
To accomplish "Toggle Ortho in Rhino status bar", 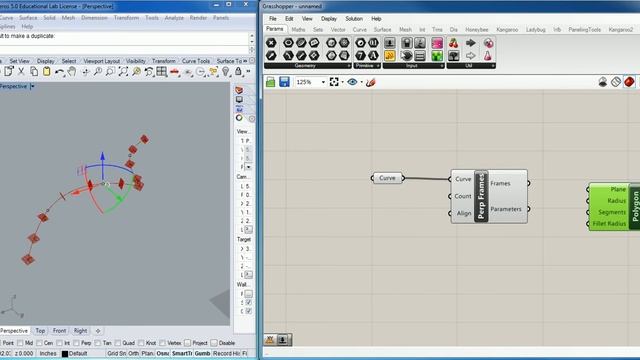I will (133, 353).
